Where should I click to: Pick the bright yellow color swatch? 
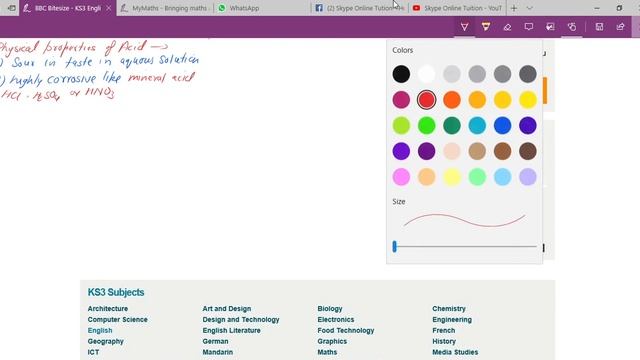[528, 100]
